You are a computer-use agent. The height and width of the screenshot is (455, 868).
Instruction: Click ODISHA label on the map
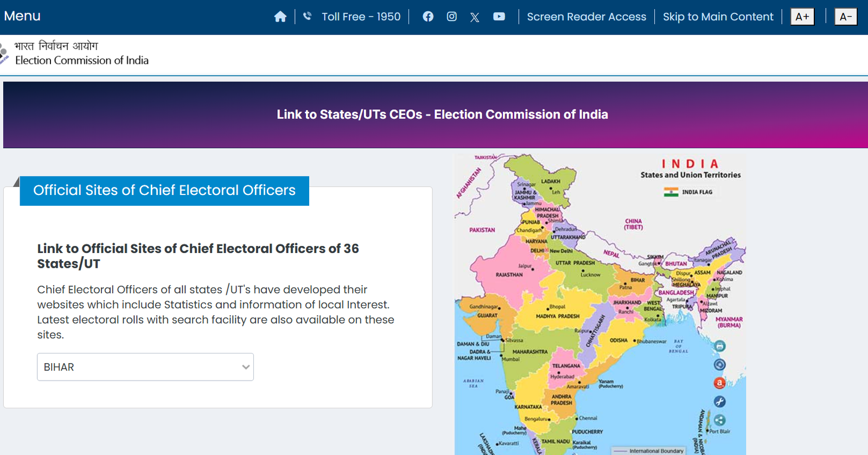pos(618,340)
